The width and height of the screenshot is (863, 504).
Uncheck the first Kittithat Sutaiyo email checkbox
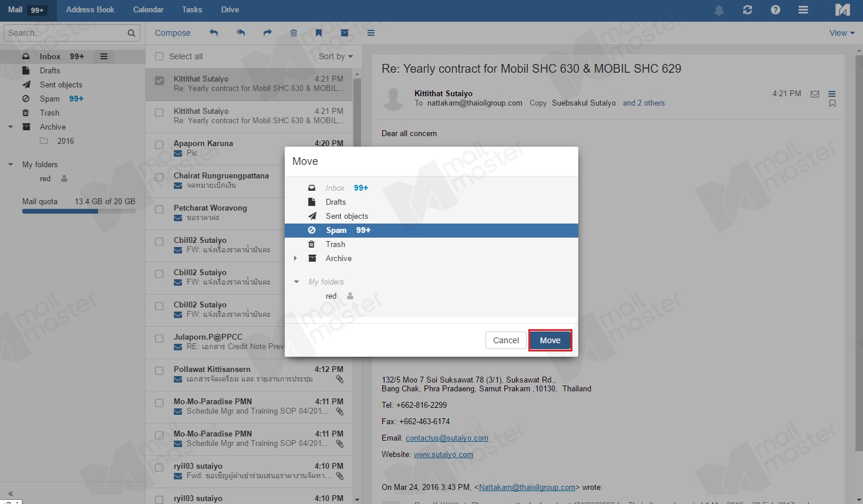(159, 80)
